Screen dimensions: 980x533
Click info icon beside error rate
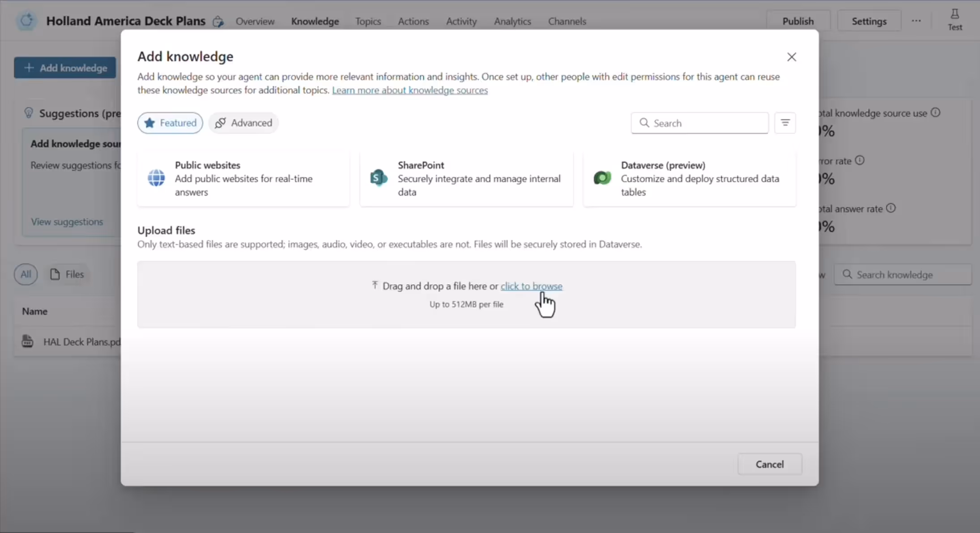(859, 160)
